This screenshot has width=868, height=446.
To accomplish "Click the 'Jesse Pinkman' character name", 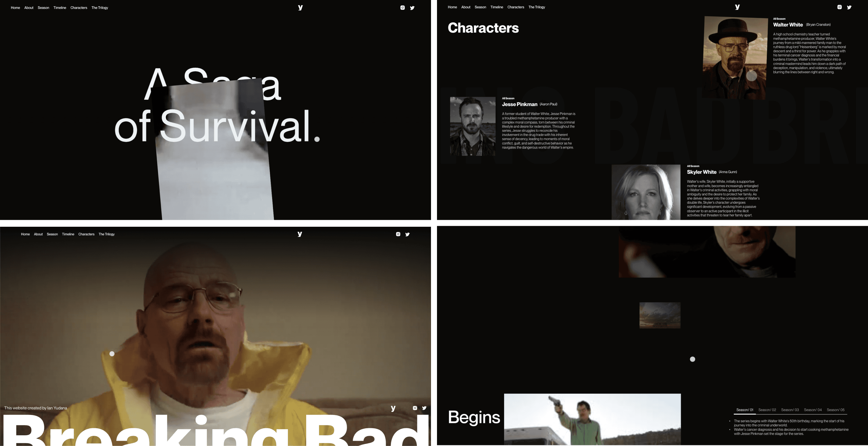I will (x=520, y=105).
